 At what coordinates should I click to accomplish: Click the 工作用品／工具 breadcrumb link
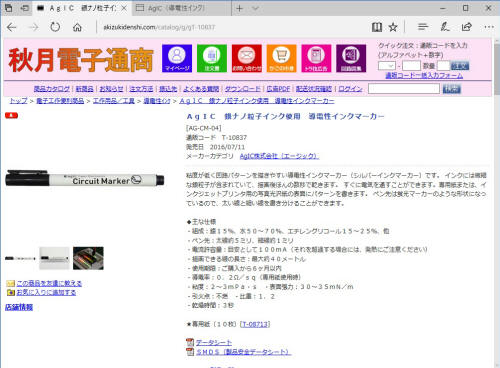114,101
